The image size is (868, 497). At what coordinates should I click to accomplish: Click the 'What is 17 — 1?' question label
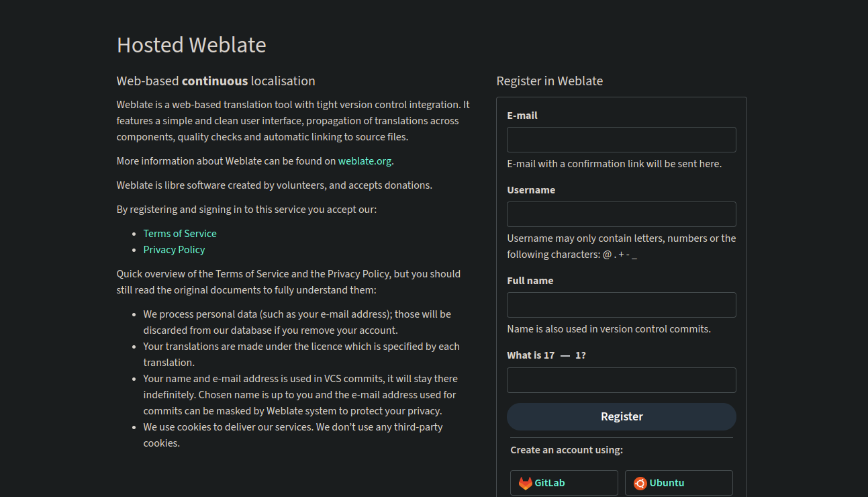pyautogui.click(x=546, y=355)
